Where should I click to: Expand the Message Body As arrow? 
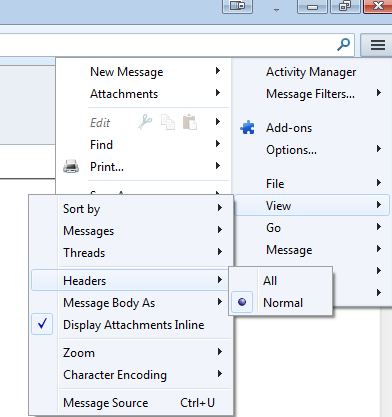[220, 302]
